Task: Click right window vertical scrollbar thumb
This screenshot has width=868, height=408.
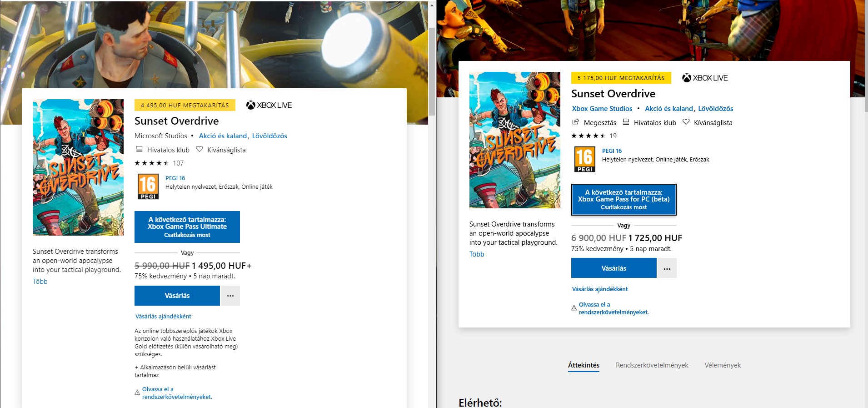Action: point(866,57)
